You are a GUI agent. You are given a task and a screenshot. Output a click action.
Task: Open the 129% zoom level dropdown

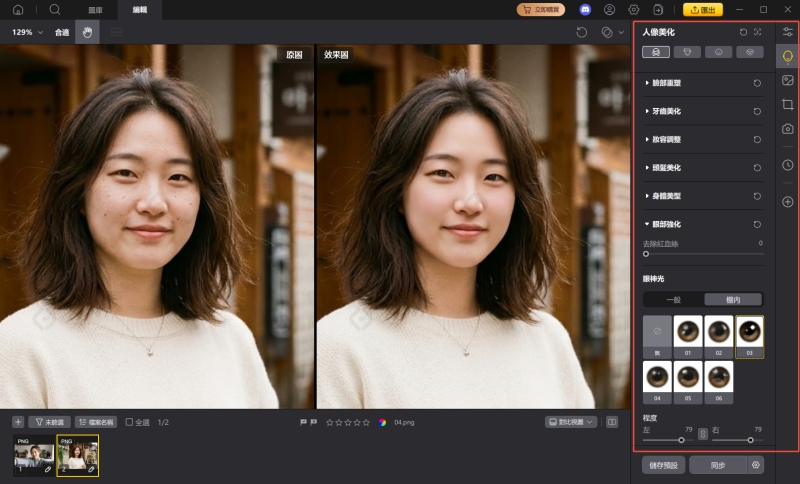click(27, 32)
